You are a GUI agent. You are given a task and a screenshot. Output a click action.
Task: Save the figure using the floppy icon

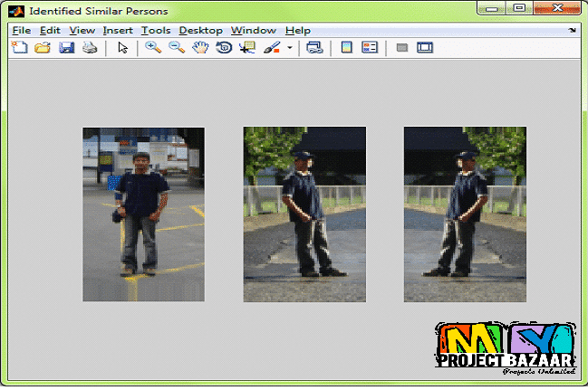pyautogui.click(x=66, y=48)
